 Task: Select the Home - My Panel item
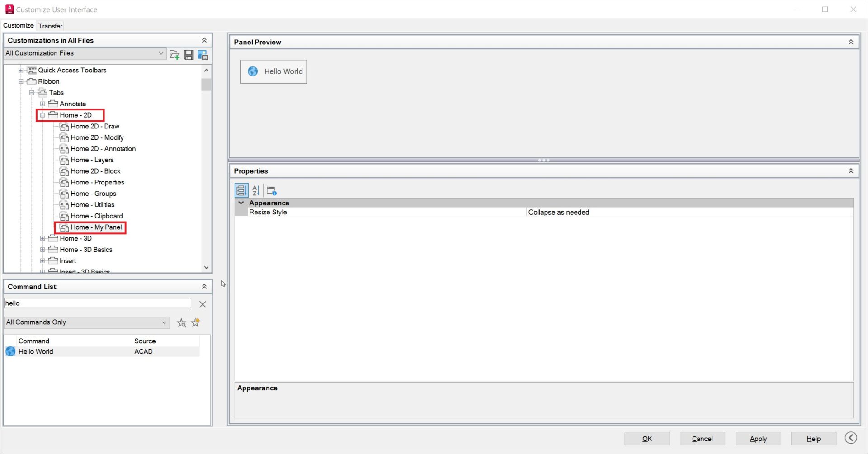(96, 227)
